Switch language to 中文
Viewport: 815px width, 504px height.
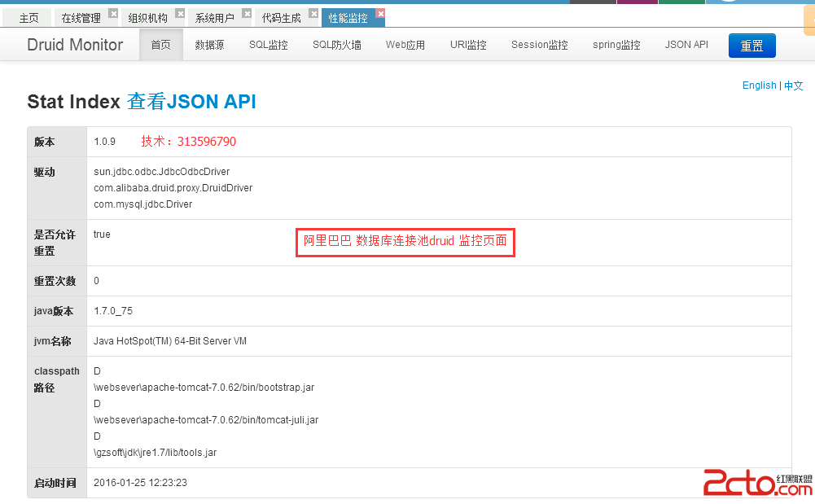pyautogui.click(x=794, y=85)
